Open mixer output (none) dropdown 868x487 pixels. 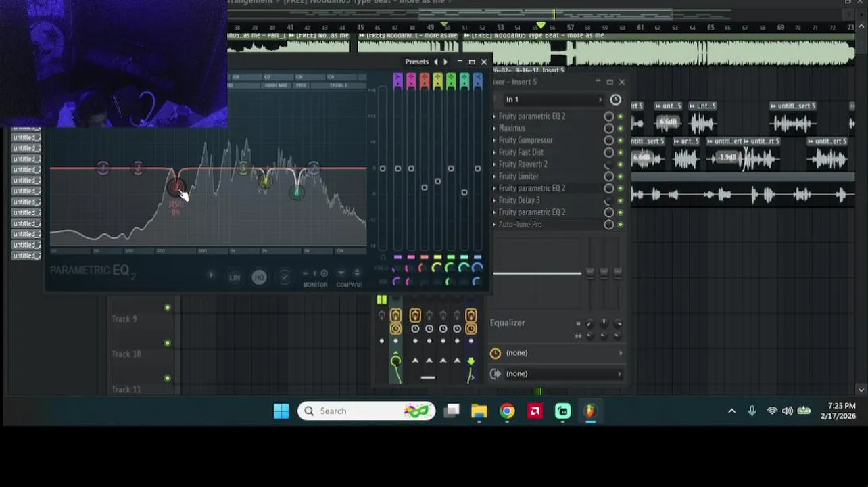point(563,374)
